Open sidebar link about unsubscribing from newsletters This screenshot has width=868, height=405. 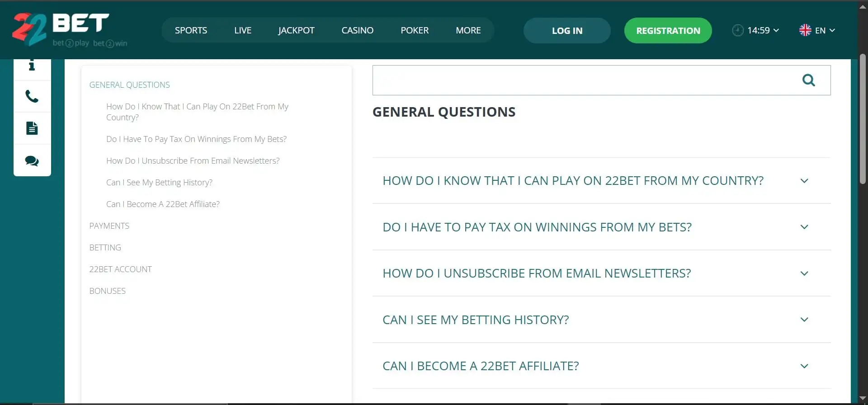(193, 161)
